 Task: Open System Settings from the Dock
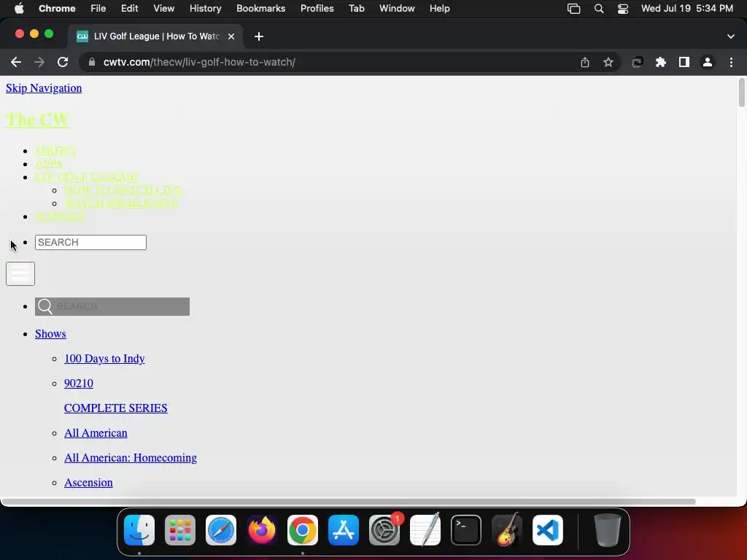[384, 530]
